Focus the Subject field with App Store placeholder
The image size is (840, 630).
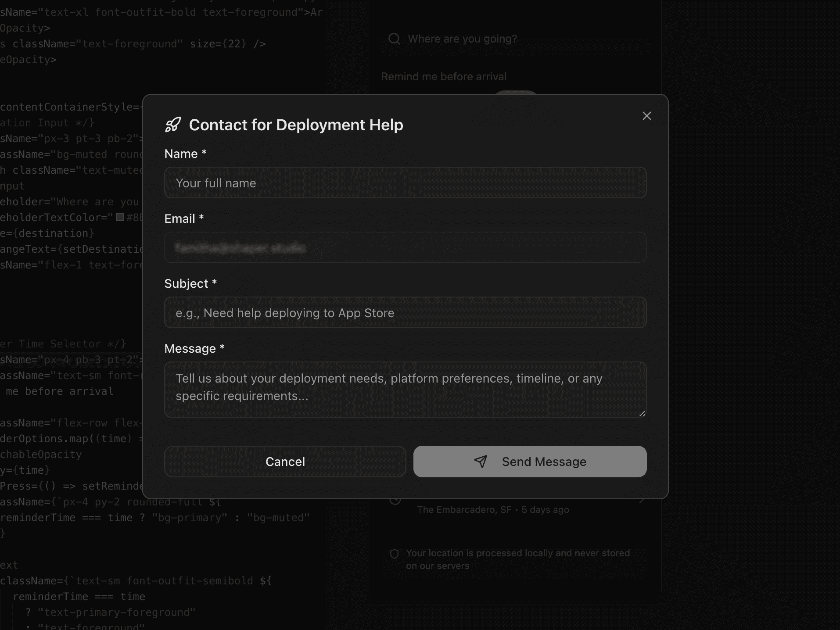(405, 312)
